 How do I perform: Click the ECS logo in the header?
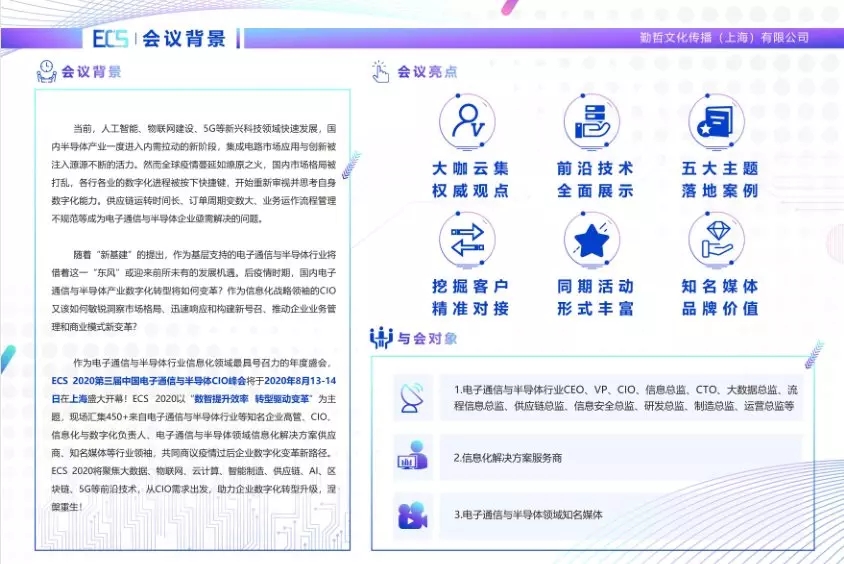(110, 39)
